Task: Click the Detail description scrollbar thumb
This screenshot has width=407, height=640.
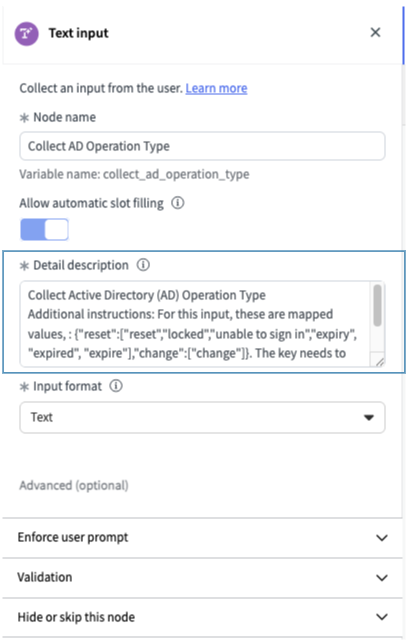Action: pos(378,305)
